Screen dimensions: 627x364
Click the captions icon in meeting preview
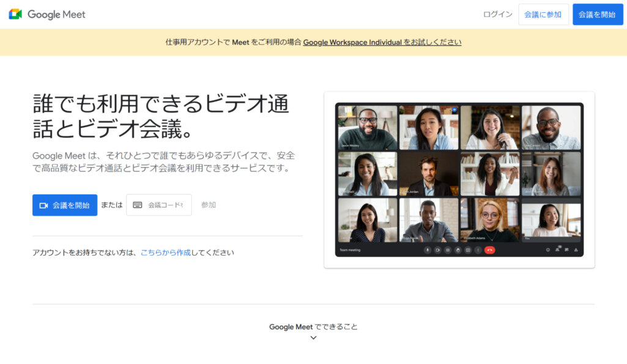(448, 250)
